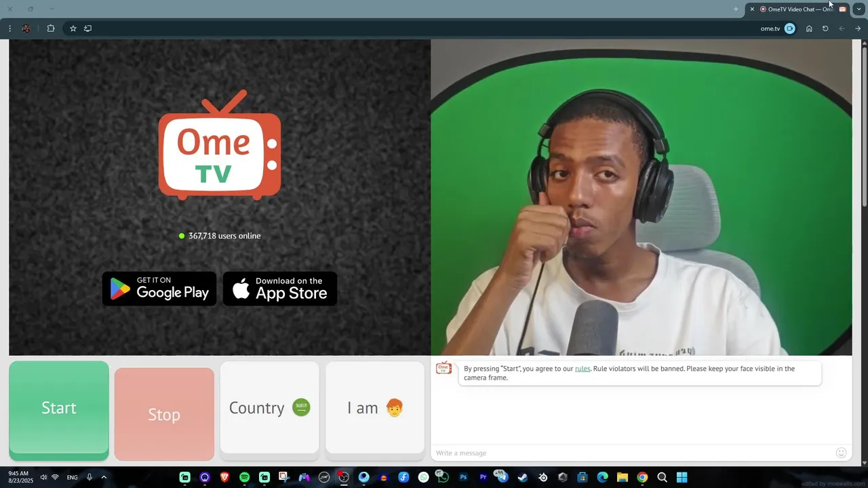Click the webcam preview video
This screenshot has height=488, width=868.
(x=641, y=197)
